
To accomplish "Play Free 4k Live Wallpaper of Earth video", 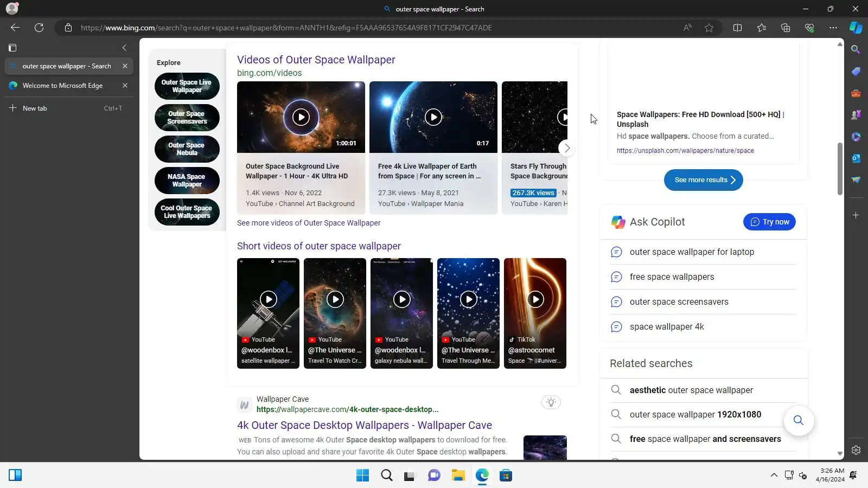I will 433,117.
